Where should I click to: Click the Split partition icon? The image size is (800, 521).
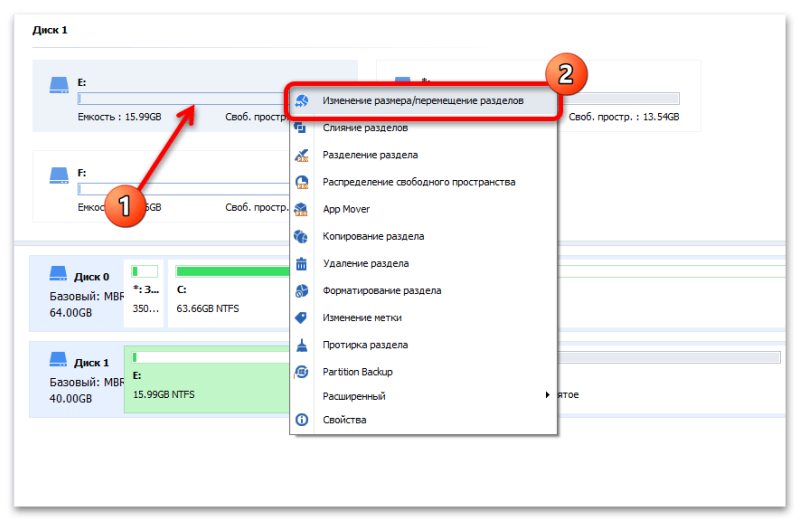(x=302, y=155)
